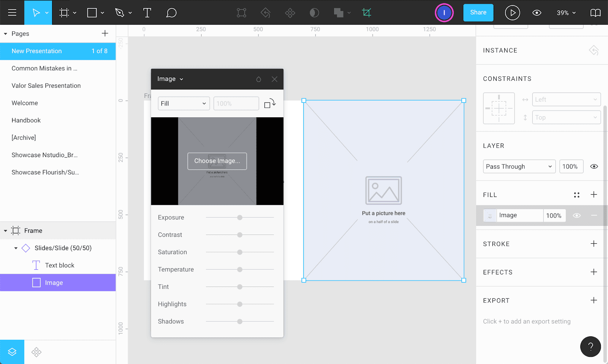Activate the Comment tool
This screenshot has height=364, width=608.
(171, 13)
